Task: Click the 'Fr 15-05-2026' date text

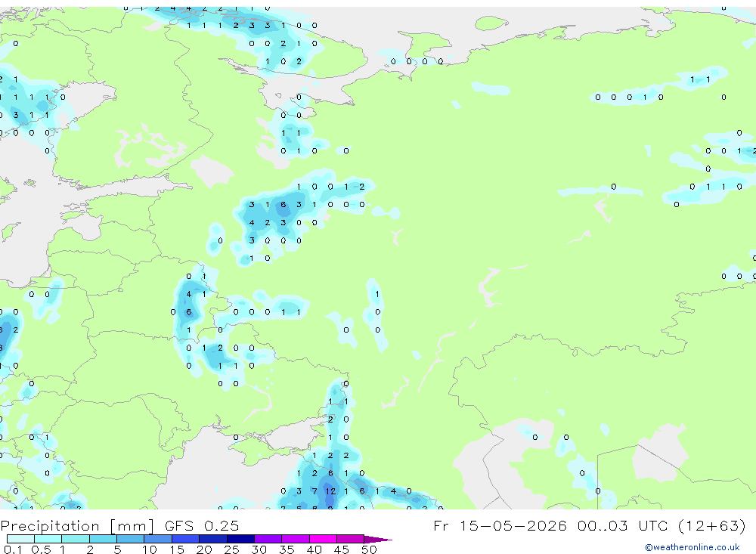Action: pos(500,525)
